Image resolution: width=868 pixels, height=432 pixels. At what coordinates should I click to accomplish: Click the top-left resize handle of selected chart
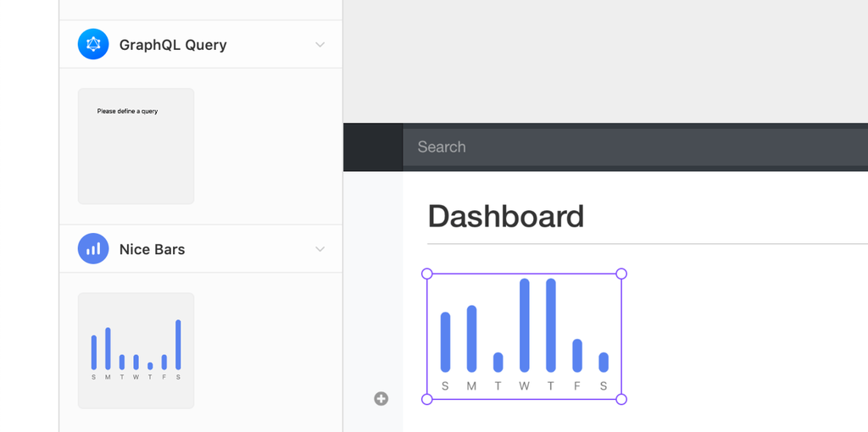click(427, 274)
